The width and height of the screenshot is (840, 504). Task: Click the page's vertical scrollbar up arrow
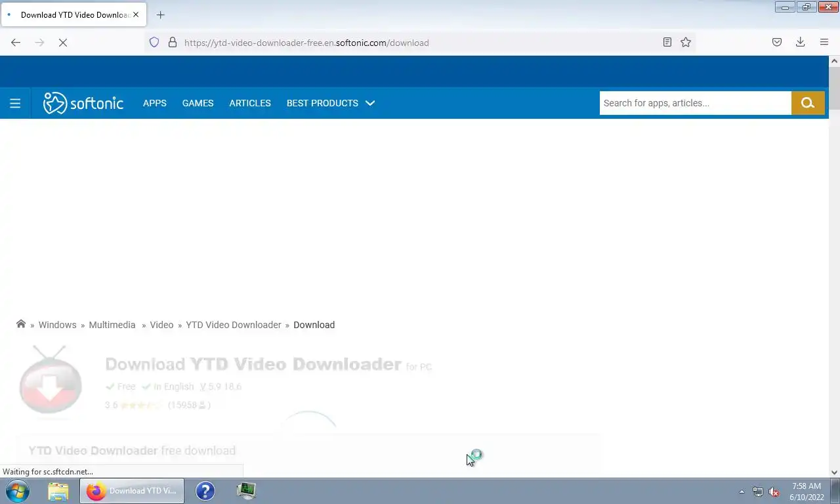(834, 61)
